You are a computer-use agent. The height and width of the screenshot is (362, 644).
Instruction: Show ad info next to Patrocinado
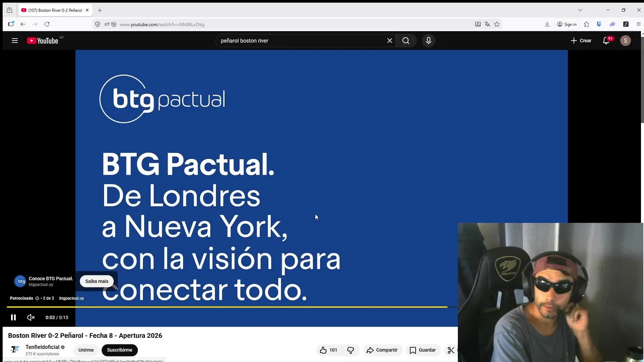click(37, 298)
